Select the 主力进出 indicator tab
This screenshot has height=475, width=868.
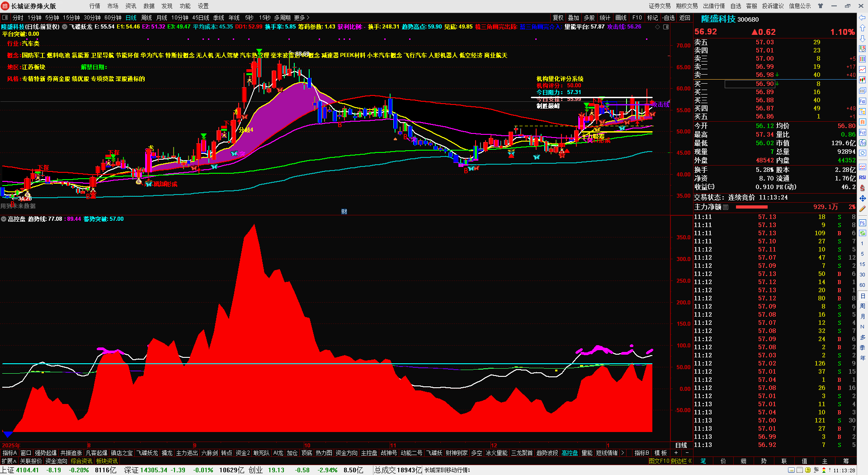coord(187,453)
